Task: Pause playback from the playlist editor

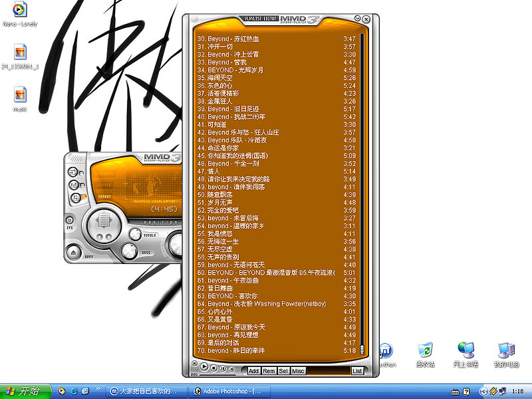Action: 223,368
